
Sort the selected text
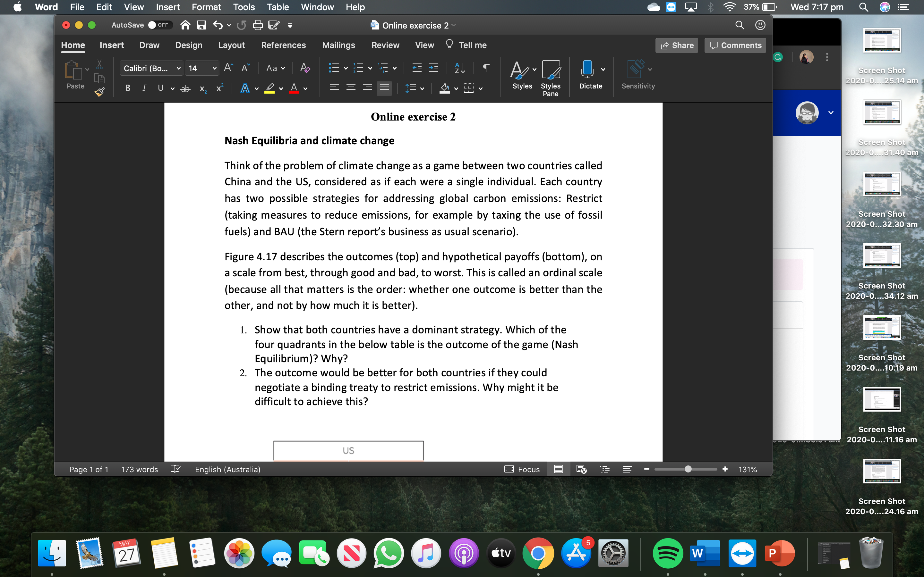pos(459,68)
